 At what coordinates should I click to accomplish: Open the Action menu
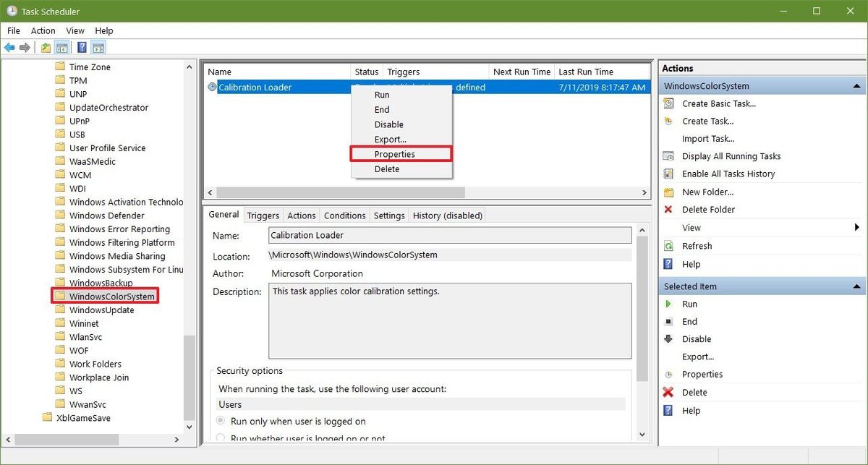point(43,30)
